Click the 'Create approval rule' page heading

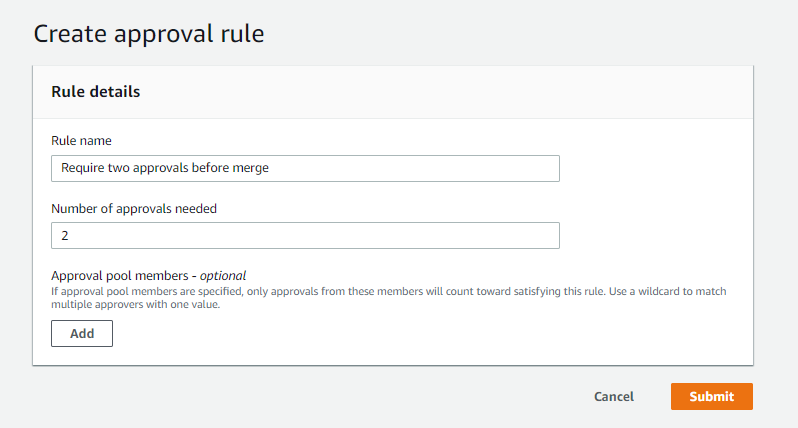(x=149, y=33)
